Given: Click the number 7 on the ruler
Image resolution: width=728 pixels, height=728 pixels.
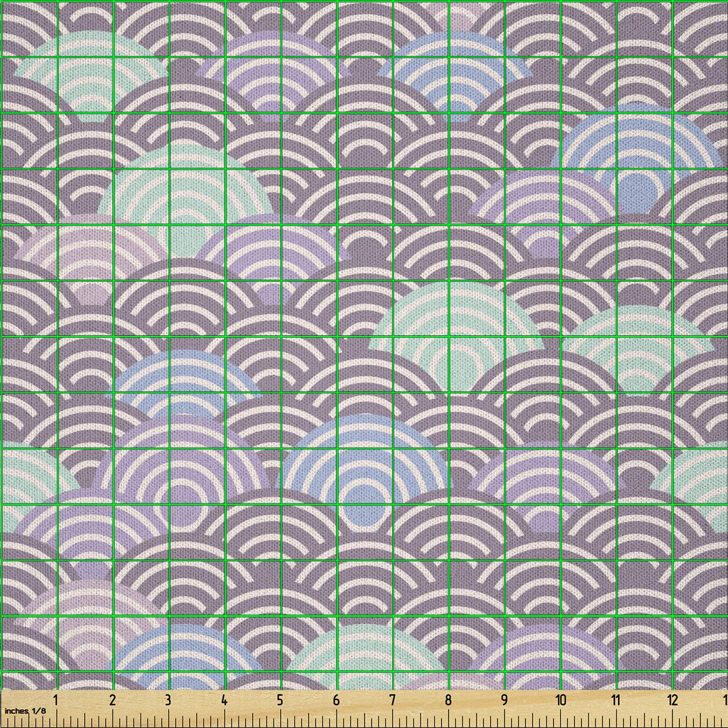Looking at the screenshot, I should (392, 700).
